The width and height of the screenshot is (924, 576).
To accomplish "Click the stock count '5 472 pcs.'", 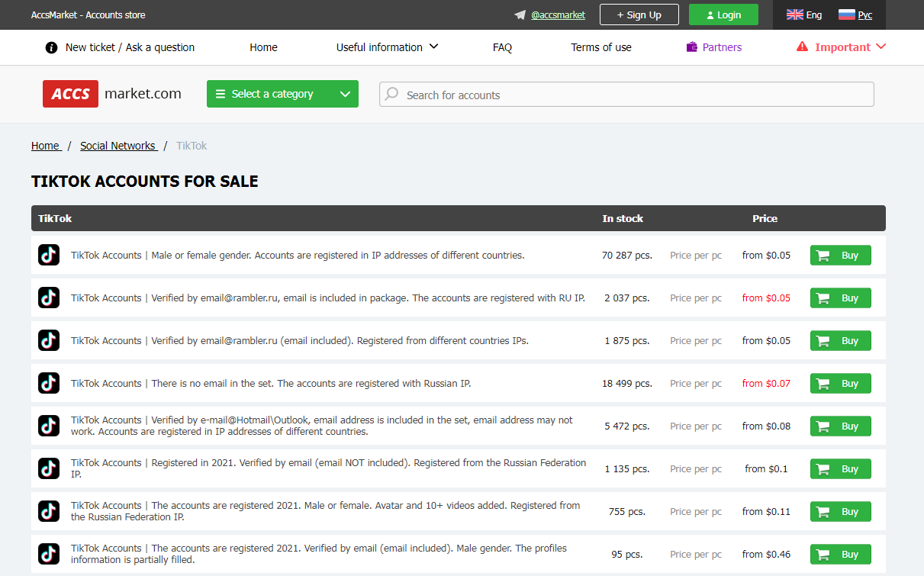I will 627,426.
